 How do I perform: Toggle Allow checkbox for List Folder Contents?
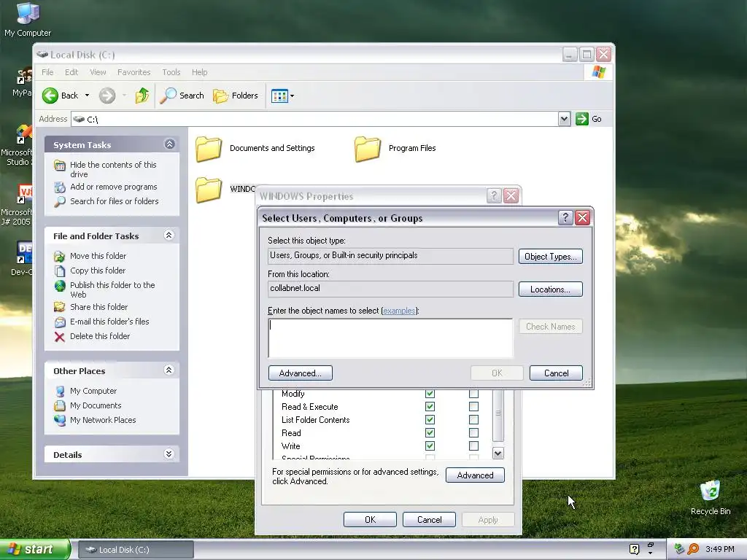(430, 420)
